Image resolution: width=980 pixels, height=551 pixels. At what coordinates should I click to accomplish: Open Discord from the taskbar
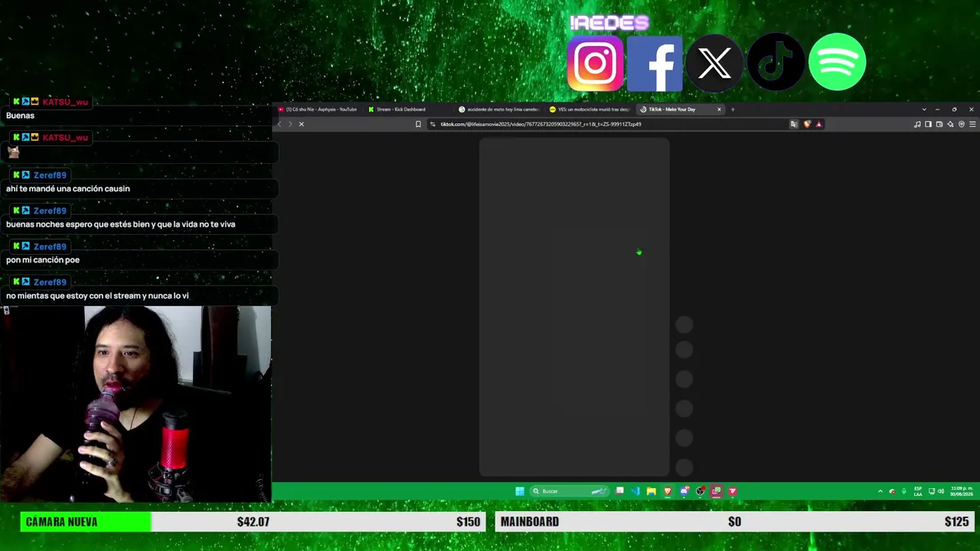pos(684,491)
